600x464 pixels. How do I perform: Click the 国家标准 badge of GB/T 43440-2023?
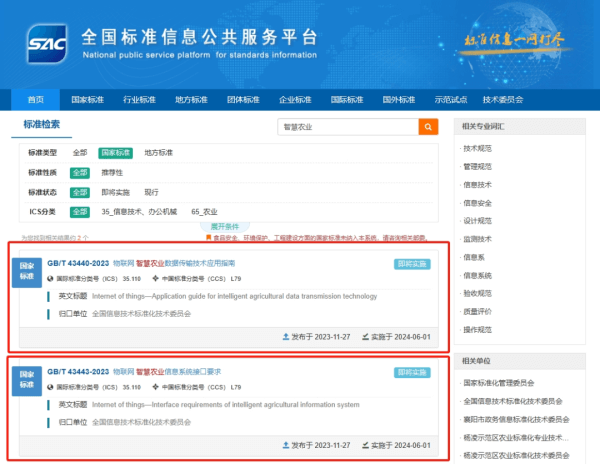tap(27, 272)
